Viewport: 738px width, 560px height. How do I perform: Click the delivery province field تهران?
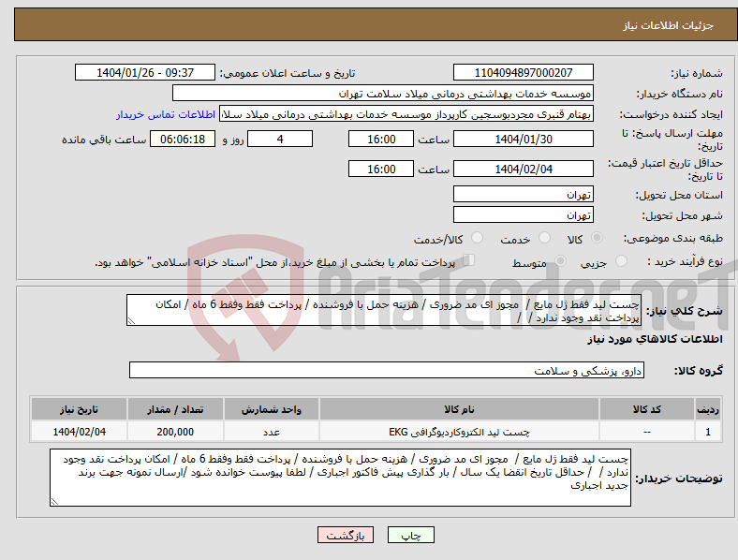pyautogui.click(x=523, y=194)
